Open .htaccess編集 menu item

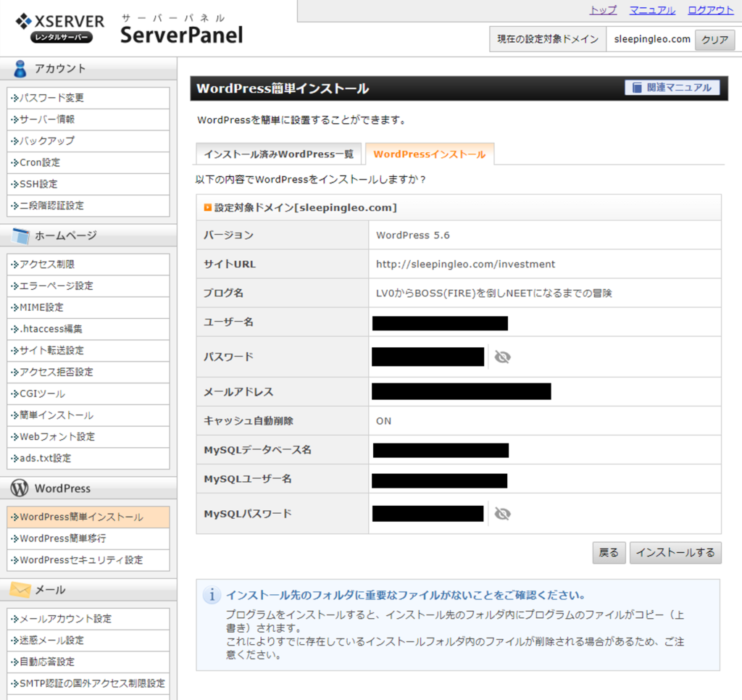pyautogui.click(x=88, y=329)
